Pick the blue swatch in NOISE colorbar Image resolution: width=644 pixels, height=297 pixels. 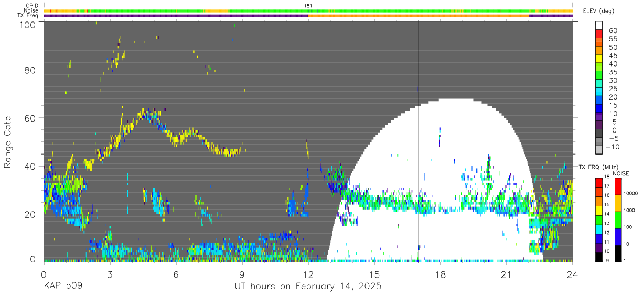618,236
